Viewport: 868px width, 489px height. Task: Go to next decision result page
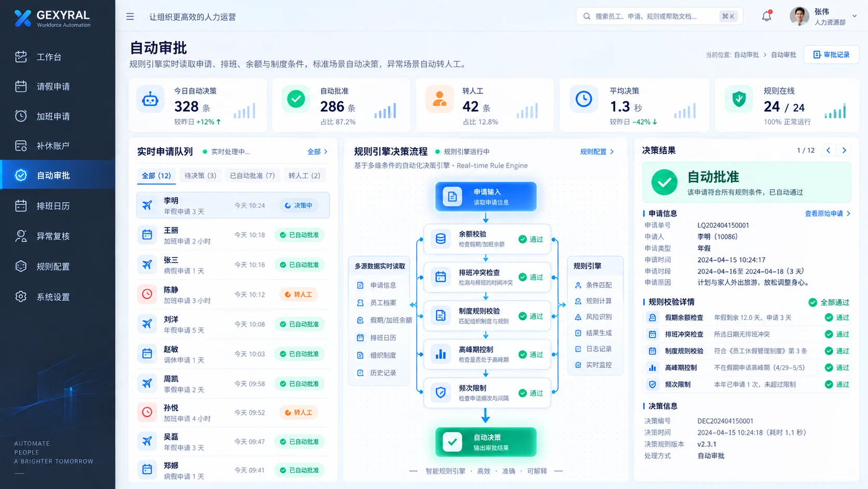point(844,150)
